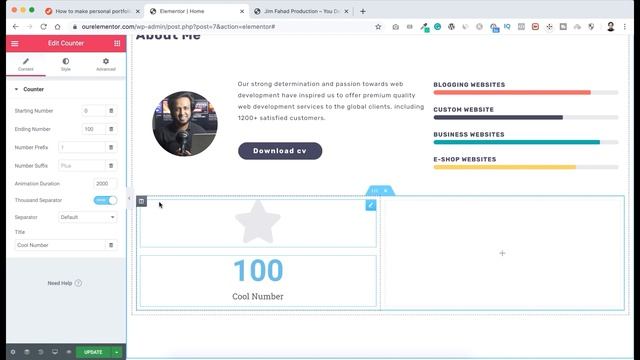Click the E-Shop Websites progress bar
Image resolution: width=640 pixels, height=360 pixels.
click(526, 167)
